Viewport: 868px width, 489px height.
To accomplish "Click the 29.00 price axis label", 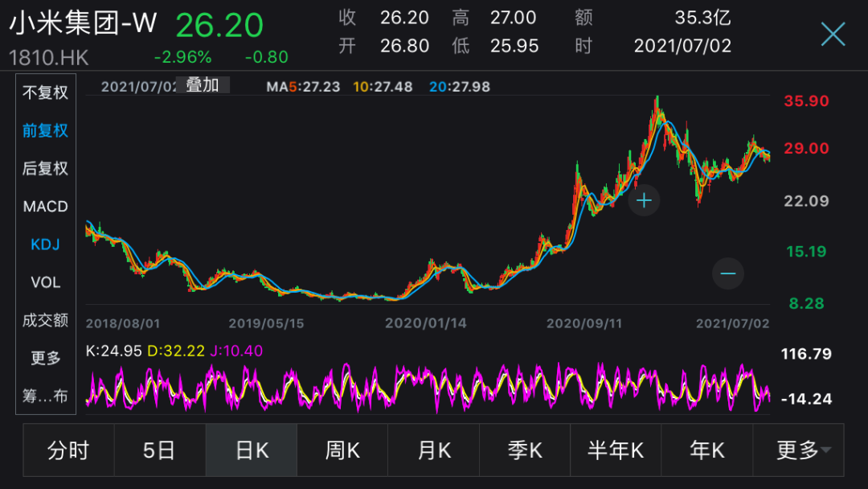I will 807,149.
